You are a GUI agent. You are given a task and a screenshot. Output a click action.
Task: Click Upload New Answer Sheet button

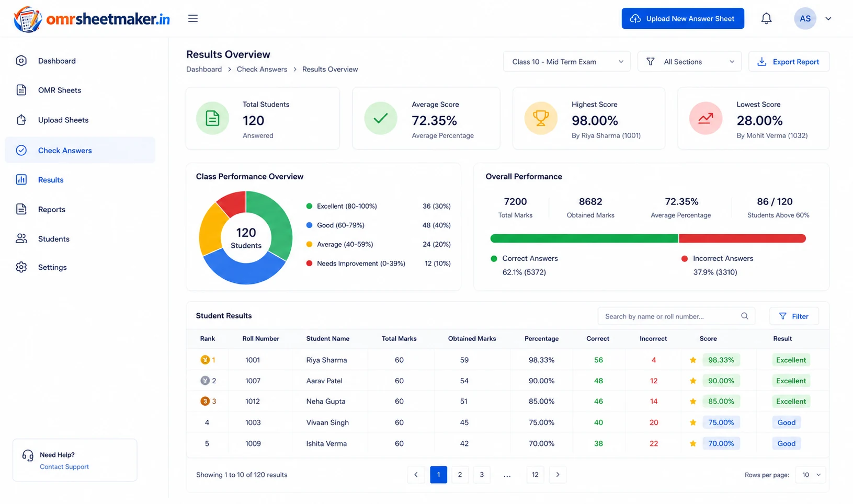tap(683, 19)
